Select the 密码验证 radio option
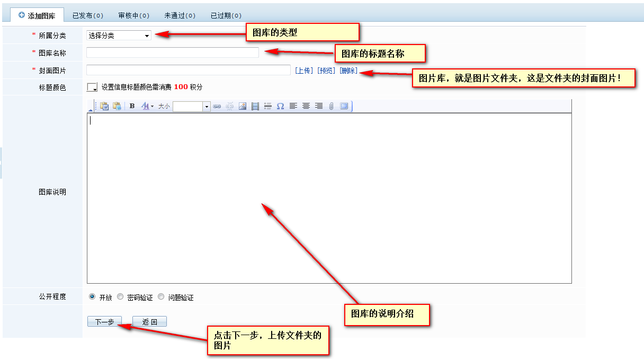644x359 pixels. [x=120, y=297]
